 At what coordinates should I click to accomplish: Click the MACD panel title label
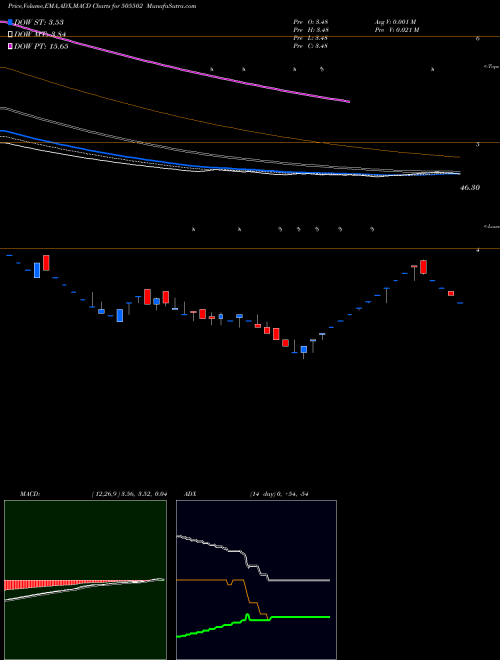tap(29, 494)
